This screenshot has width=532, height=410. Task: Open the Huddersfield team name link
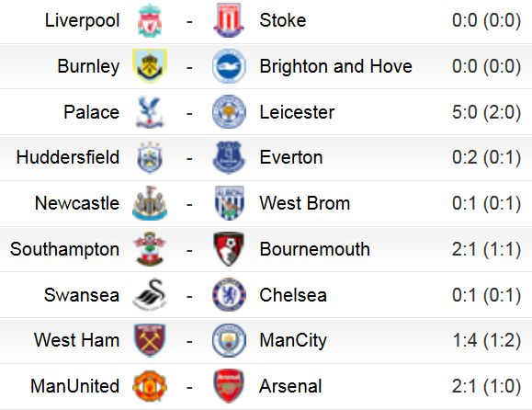(x=68, y=157)
